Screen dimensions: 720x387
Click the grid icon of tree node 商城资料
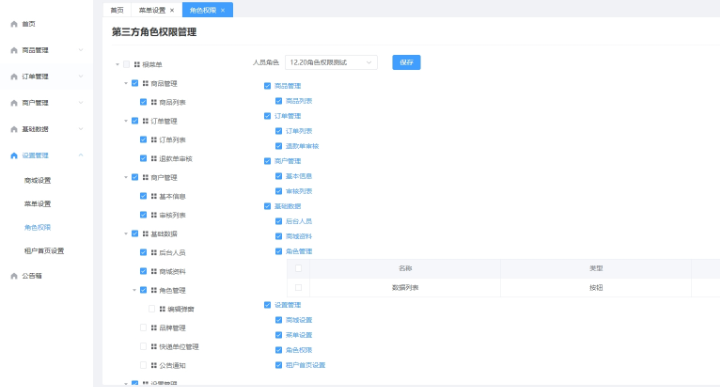coord(154,271)
